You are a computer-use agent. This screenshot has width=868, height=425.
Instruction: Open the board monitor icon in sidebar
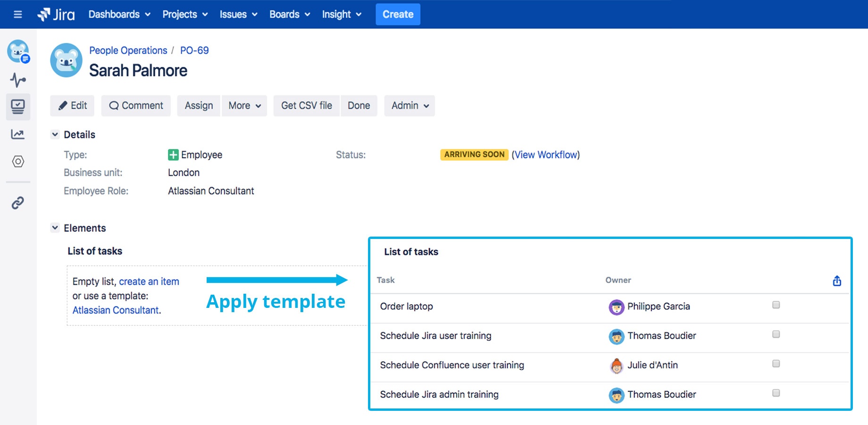point(18,106)
